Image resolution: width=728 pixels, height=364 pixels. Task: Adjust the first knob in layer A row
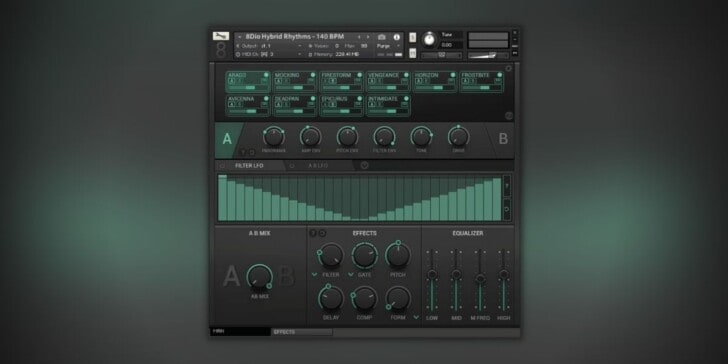[x=273, y=137]
